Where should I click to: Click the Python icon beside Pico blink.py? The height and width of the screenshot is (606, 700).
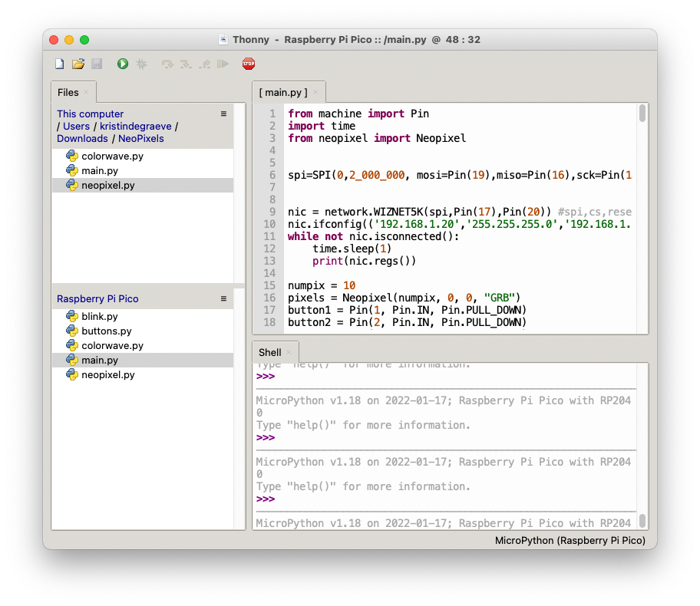[x=72, y=316]
